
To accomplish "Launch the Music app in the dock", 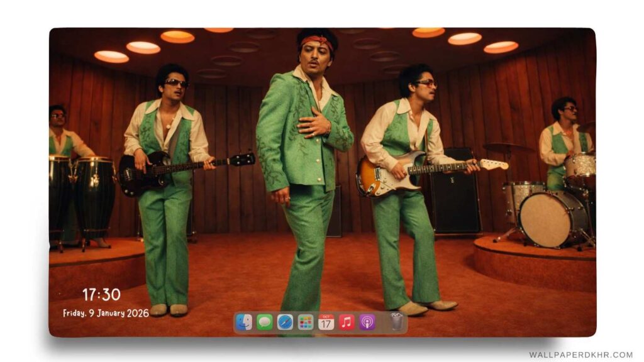I will 347,322.
